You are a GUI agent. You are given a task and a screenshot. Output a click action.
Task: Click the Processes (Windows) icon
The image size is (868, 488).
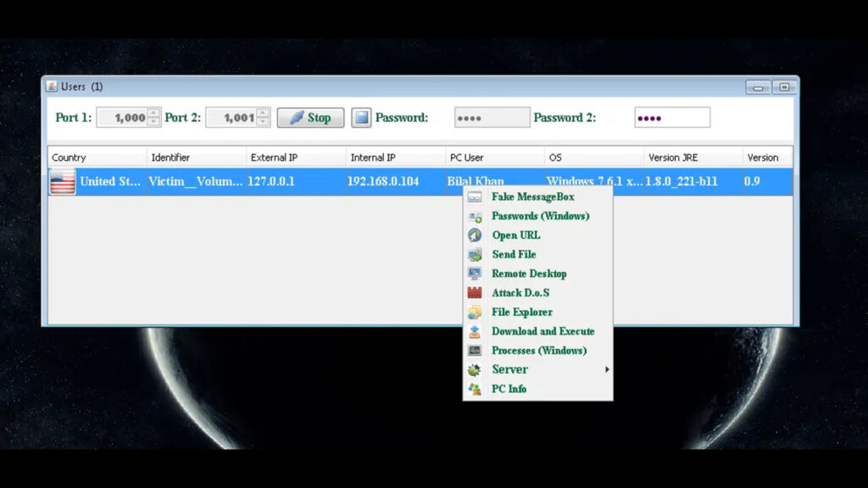[475, 350]
